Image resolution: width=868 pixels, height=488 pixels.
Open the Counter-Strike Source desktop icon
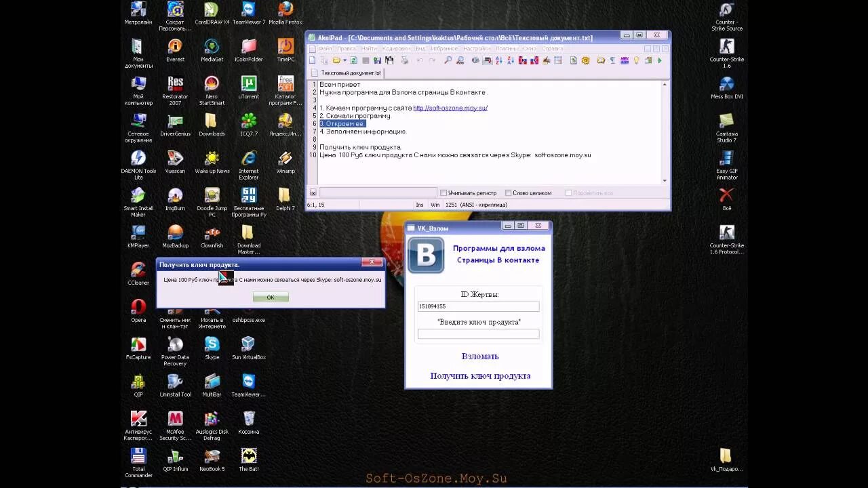pos(727,16)
